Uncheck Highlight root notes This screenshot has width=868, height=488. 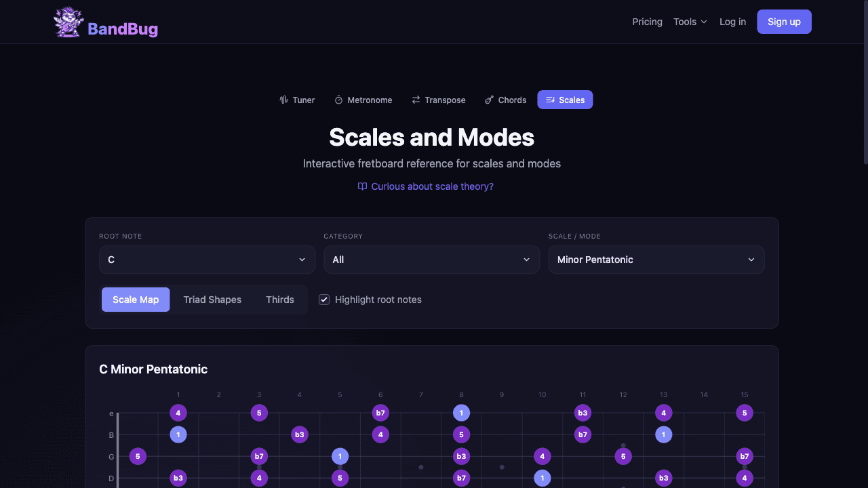pos(324,299)
